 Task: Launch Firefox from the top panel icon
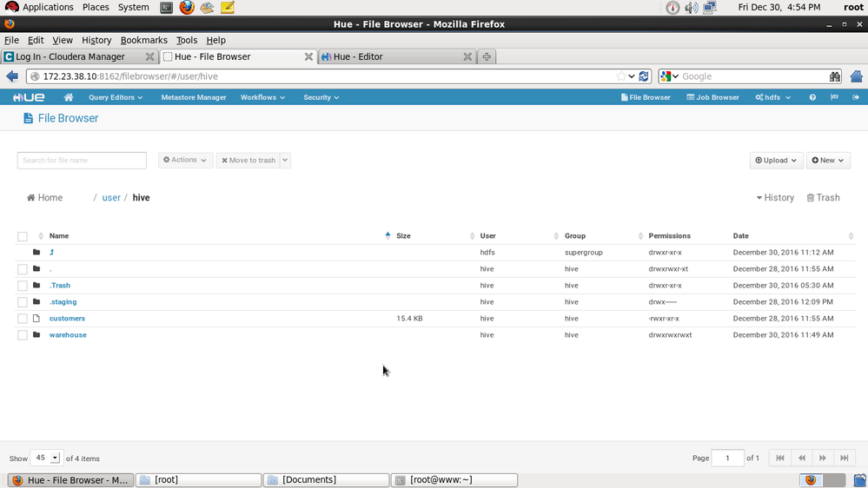pos(187,7)
